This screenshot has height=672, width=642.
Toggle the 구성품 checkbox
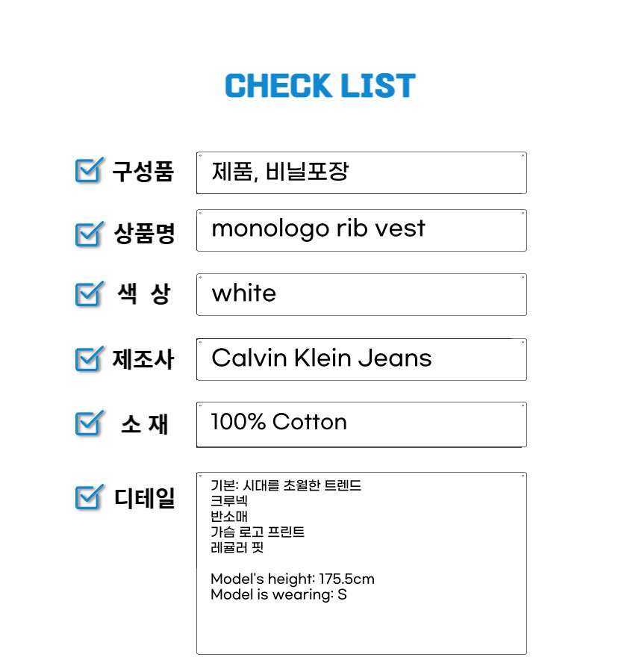[89, 170]
